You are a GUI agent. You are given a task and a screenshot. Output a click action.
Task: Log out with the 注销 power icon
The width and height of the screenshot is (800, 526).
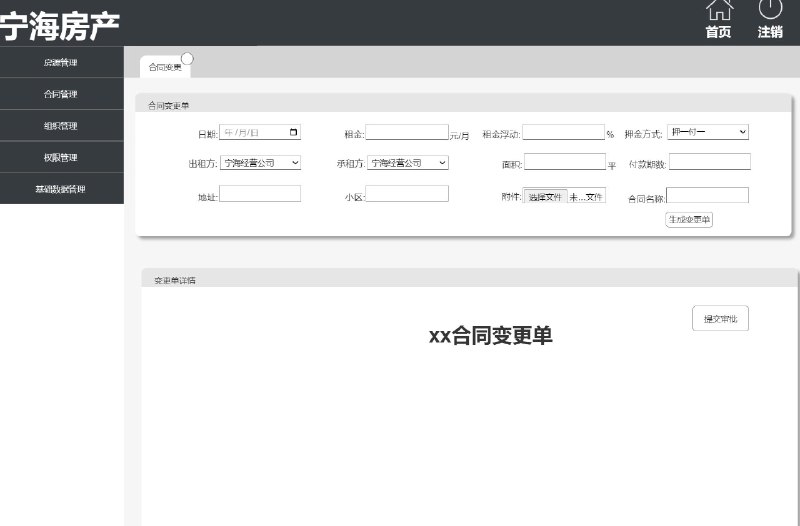[770, 8]
